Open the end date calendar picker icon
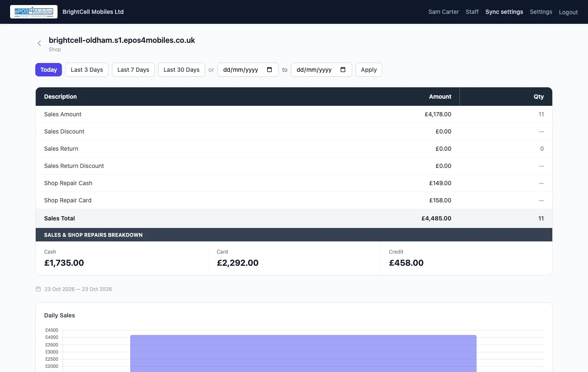The image size is (588, 372). [x=343, y=70]
